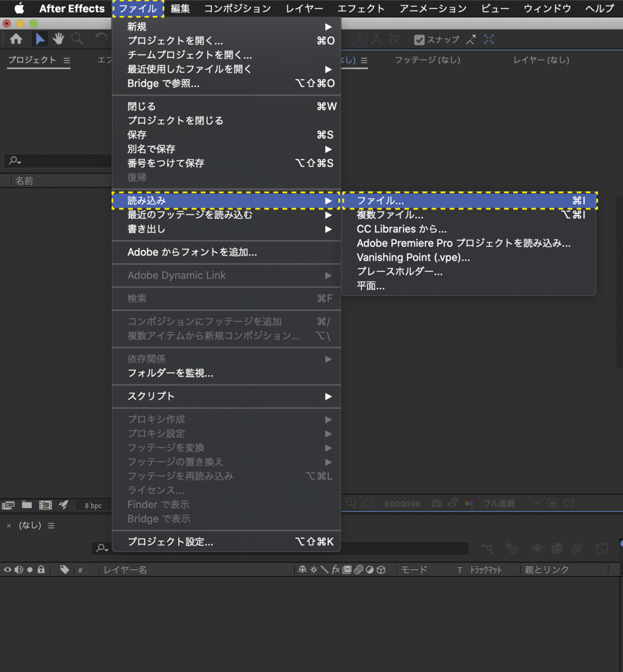Image resolution: width=623 pixels, height=672 pixels.
Task: Choose Adobe Premiere Pro プロジェクトを読み込み...
Action: (x=469, y=243)
